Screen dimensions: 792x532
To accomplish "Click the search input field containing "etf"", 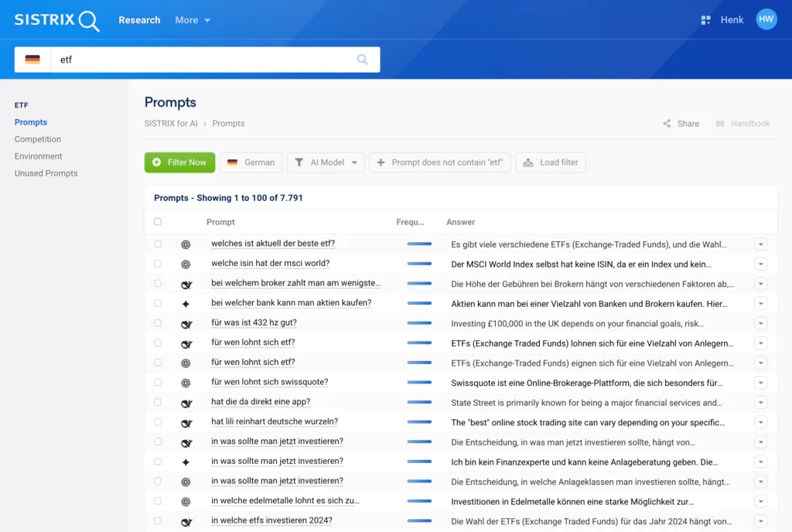I will pyautogui.click(x=201, y=60).
